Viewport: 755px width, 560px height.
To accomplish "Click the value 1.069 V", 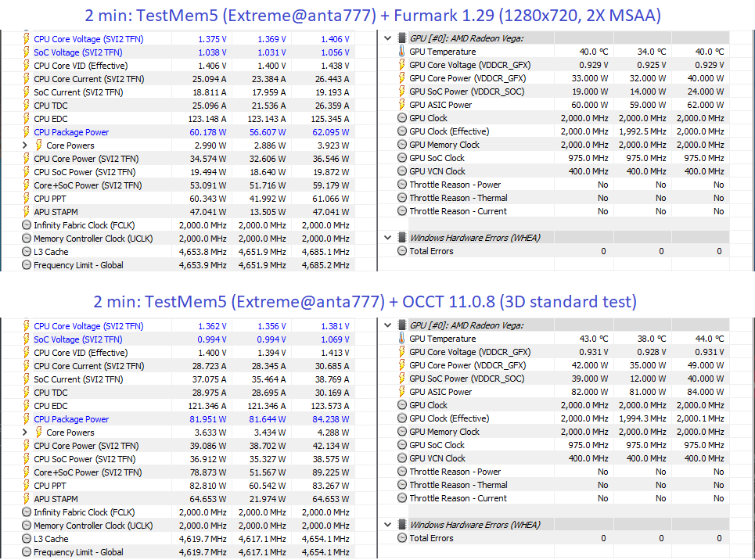I will [335, 339].
